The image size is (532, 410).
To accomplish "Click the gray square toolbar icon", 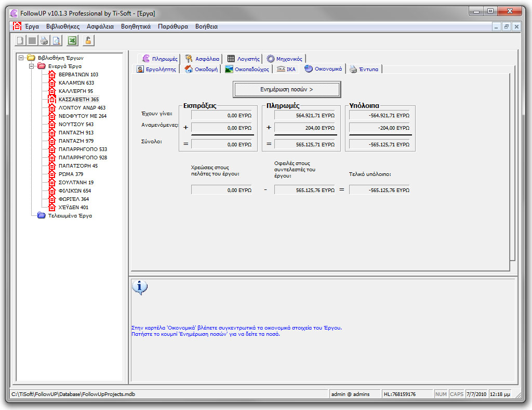I will 32,40.
